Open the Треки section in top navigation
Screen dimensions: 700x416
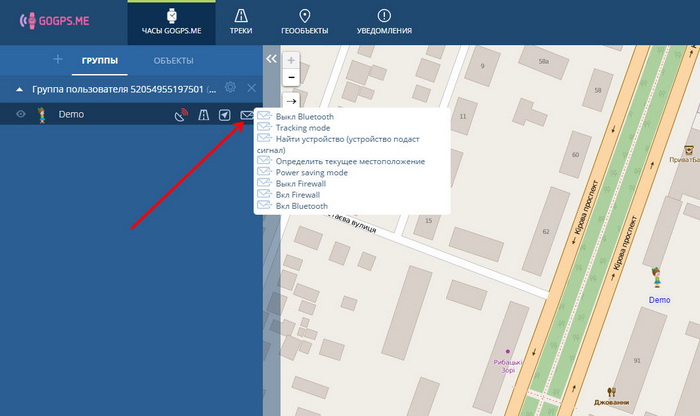241,22
